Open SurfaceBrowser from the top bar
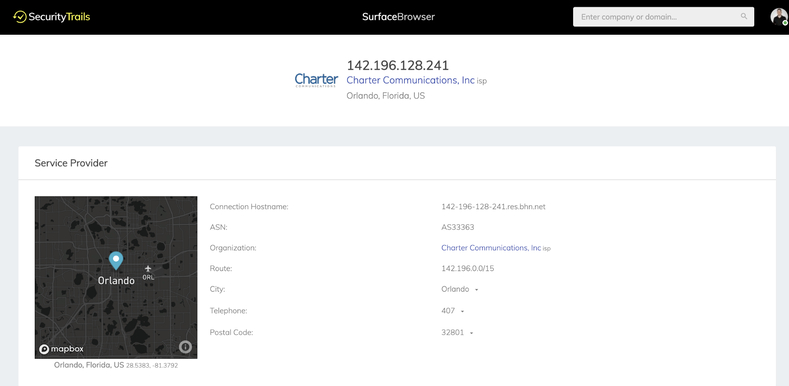The width and height of the screenshot is (789, 386). click(x=398, y=17)
